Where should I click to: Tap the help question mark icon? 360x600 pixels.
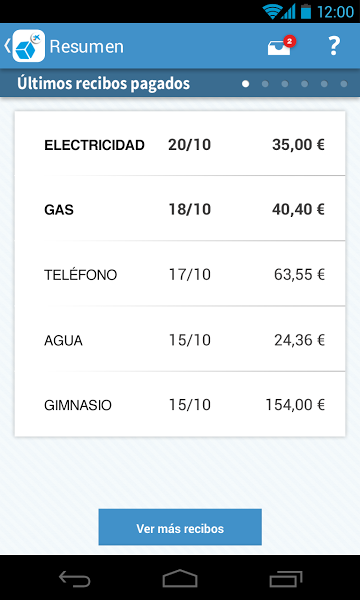pyautogui.click(x=334, y=46)
